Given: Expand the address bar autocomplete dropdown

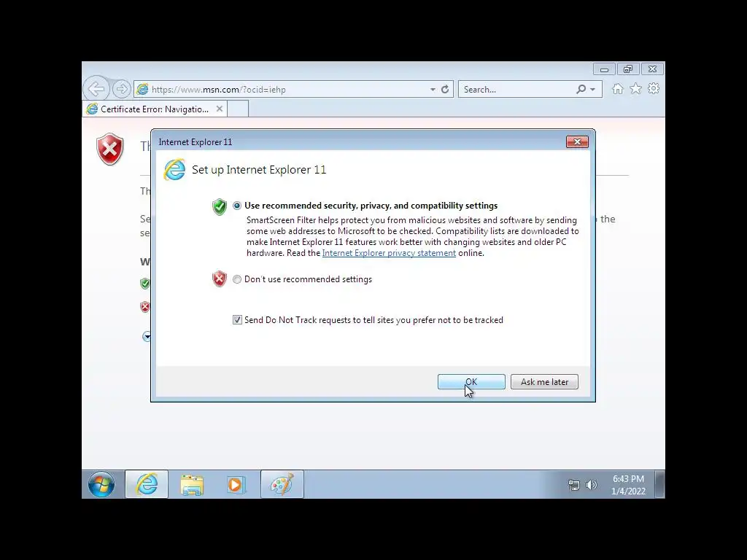Looking at the screenshot, I should (433, 89).
